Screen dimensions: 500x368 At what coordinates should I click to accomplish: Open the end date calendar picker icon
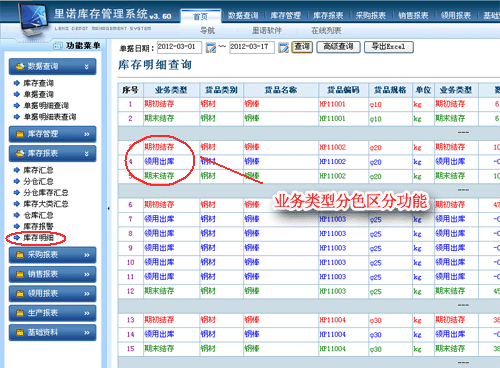pos(283,48)
